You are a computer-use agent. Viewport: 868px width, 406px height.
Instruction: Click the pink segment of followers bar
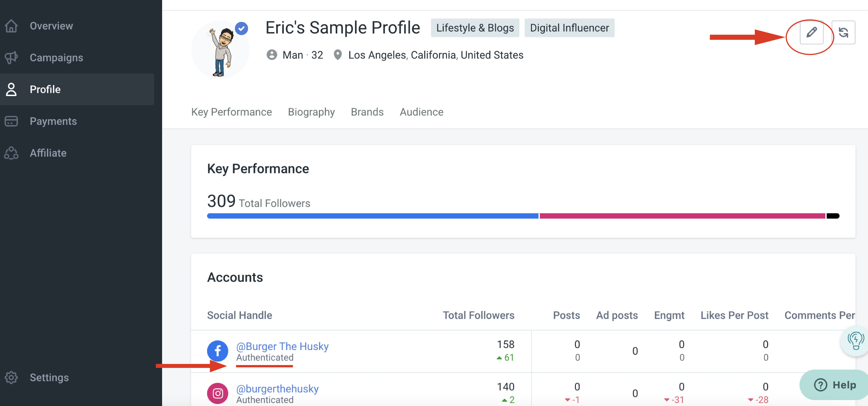(x=682, y=216)
